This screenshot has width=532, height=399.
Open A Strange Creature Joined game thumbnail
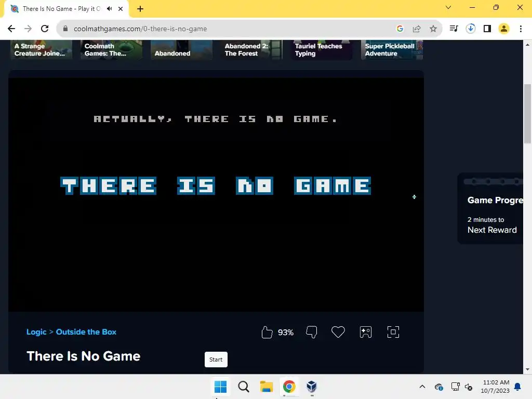click(x=42, y=50)
